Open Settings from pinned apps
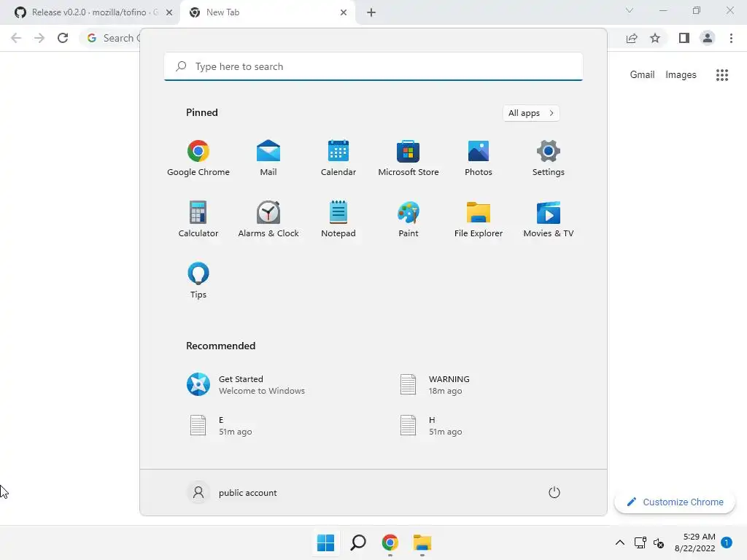The width and height of the screenshot is (747, 560). [x=549, y=158]
